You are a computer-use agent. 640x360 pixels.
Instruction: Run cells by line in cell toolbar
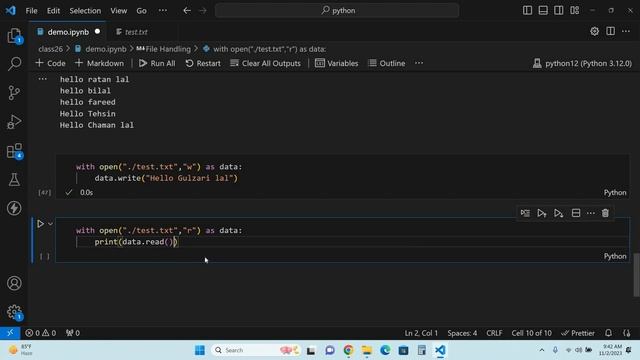tap(525, 213)
